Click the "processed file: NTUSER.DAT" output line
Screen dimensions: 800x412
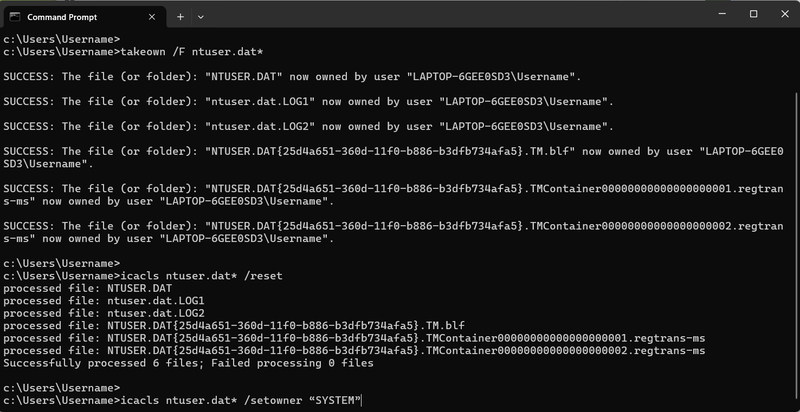(88, 288)
